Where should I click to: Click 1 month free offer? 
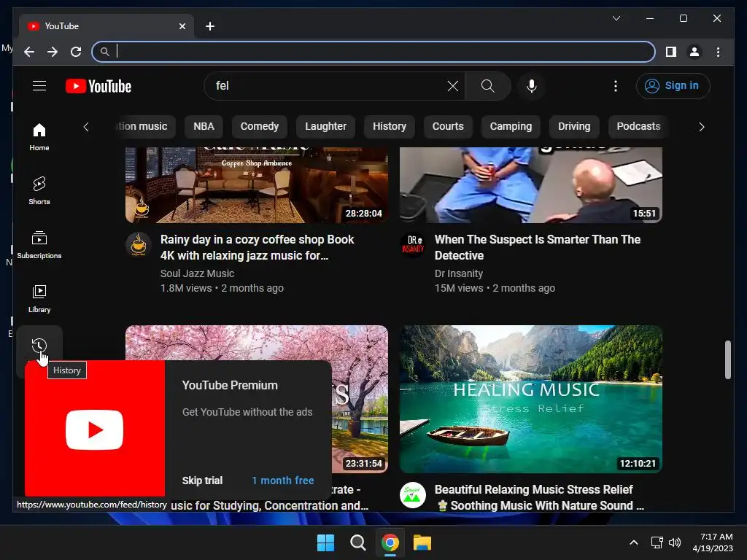pyautogui.click(x=283, y=481)
